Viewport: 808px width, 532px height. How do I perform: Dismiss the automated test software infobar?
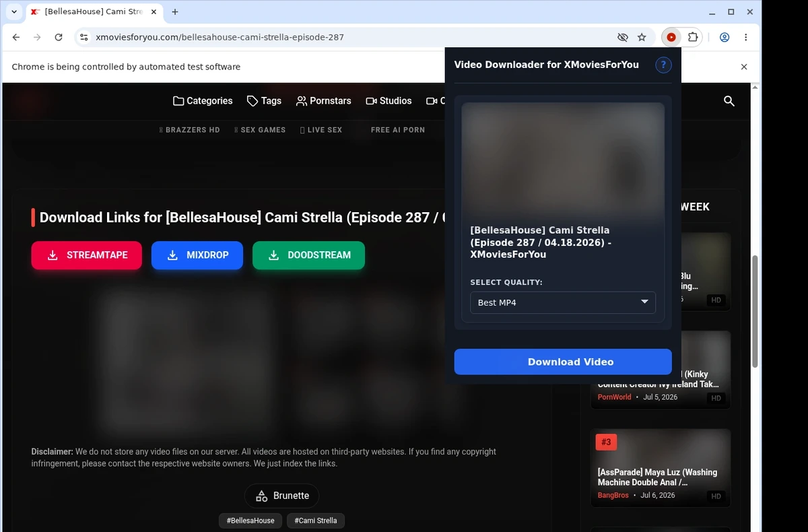click(744, 67)
